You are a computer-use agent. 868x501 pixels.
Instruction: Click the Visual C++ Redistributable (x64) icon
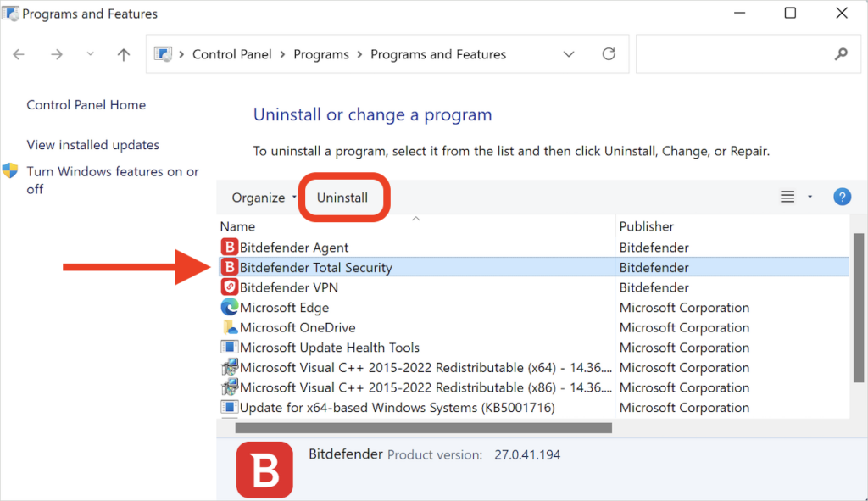(x=229, y=367)
